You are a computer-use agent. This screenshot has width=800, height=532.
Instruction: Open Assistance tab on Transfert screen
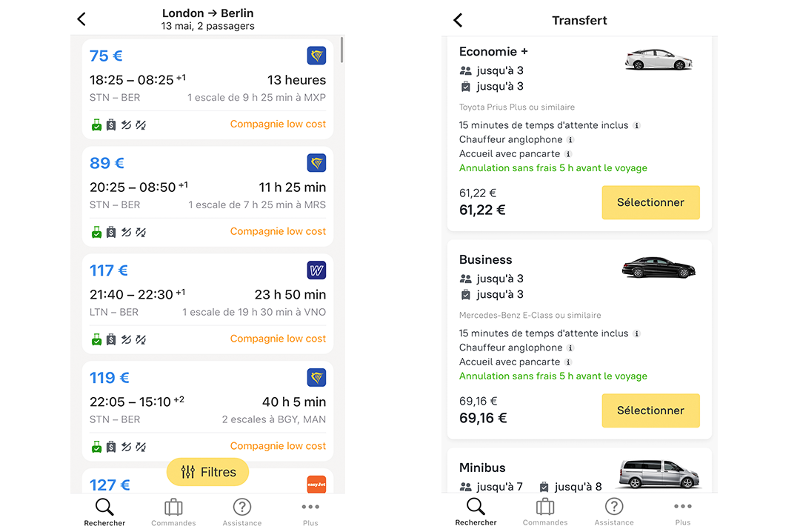click(x=614, y=512)
